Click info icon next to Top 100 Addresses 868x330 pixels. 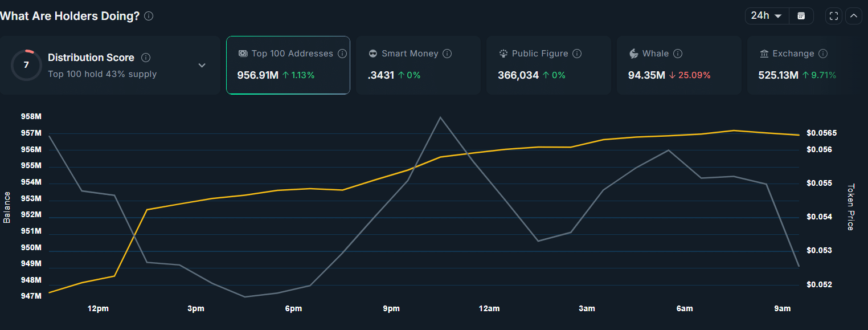[x=342, y=54]
